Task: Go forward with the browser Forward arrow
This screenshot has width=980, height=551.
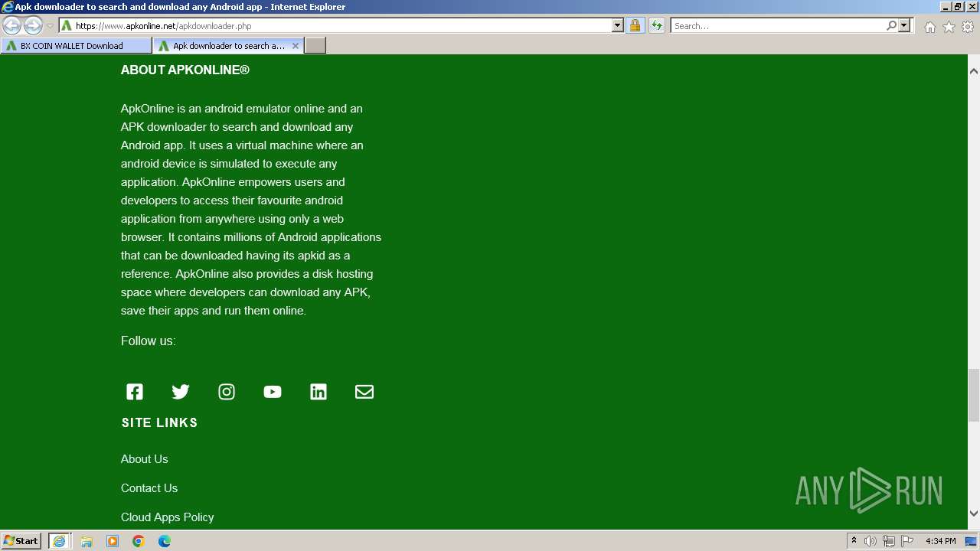Action: 33,25
